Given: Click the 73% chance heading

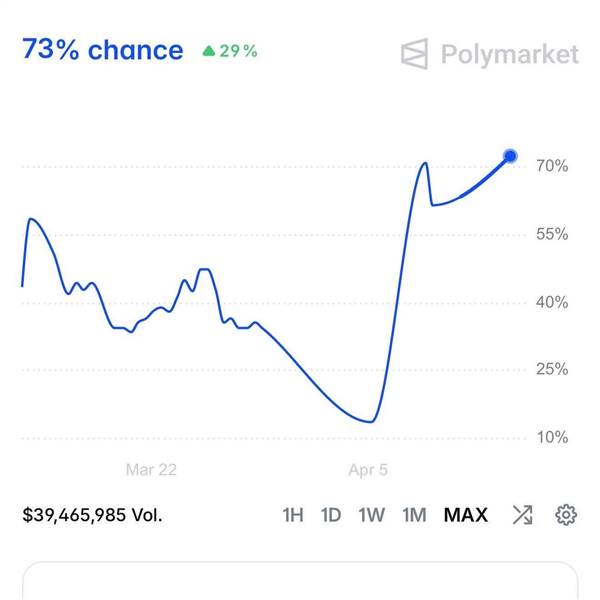Looking at the screenshot, I should click(x=103, y=50).
